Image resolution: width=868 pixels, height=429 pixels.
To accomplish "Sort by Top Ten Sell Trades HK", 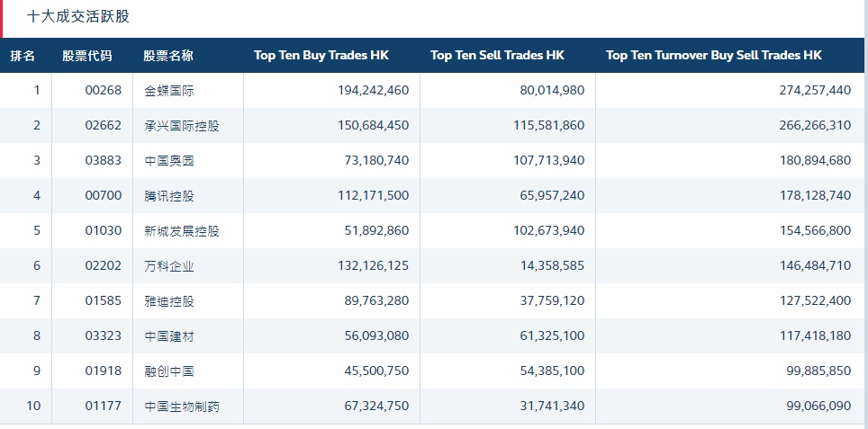I will click(497, 55).
